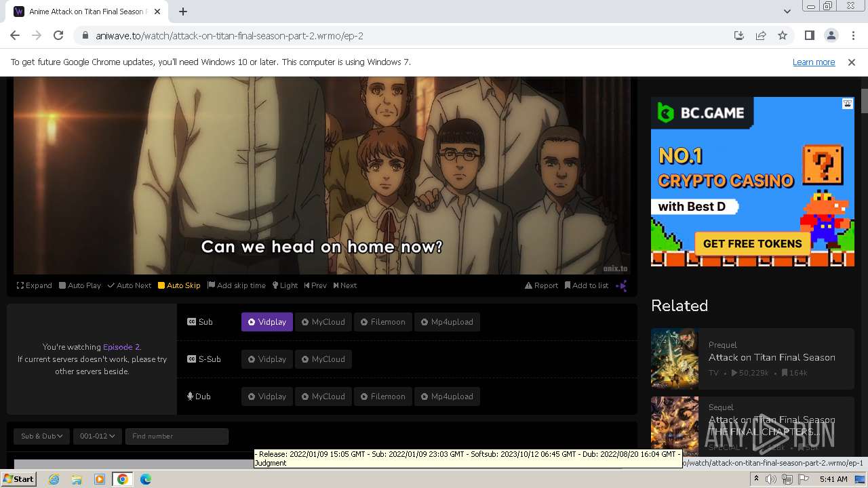Go to Prev episode
The image size is (868, 488).
(315, 285)
